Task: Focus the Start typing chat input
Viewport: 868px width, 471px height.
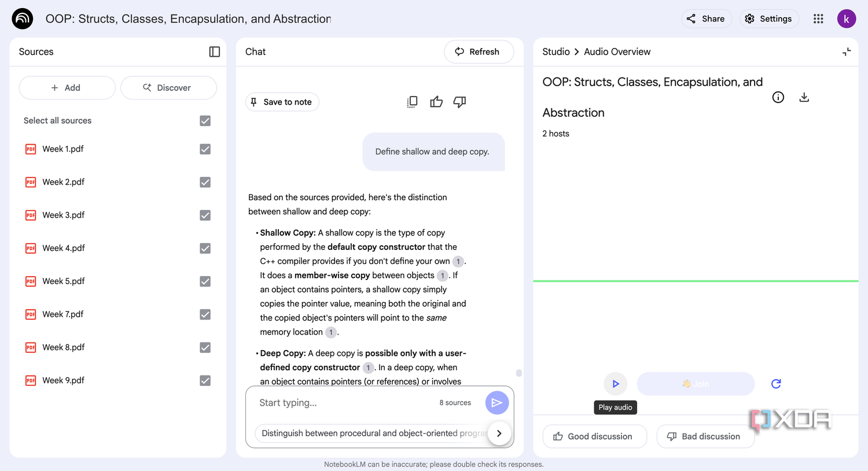Action: 345,403
